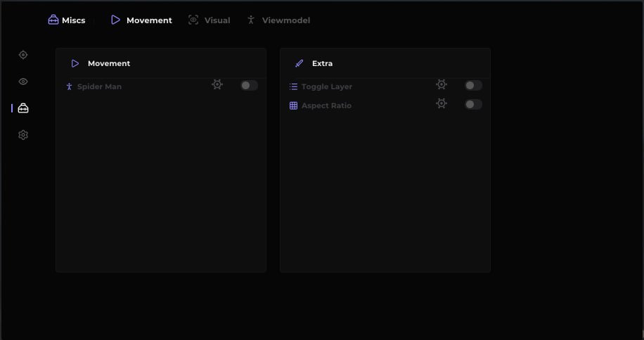644x340 pixels.
Task: Click the Spider Man label
Action: pyautogui.click(x=99, y=87)
